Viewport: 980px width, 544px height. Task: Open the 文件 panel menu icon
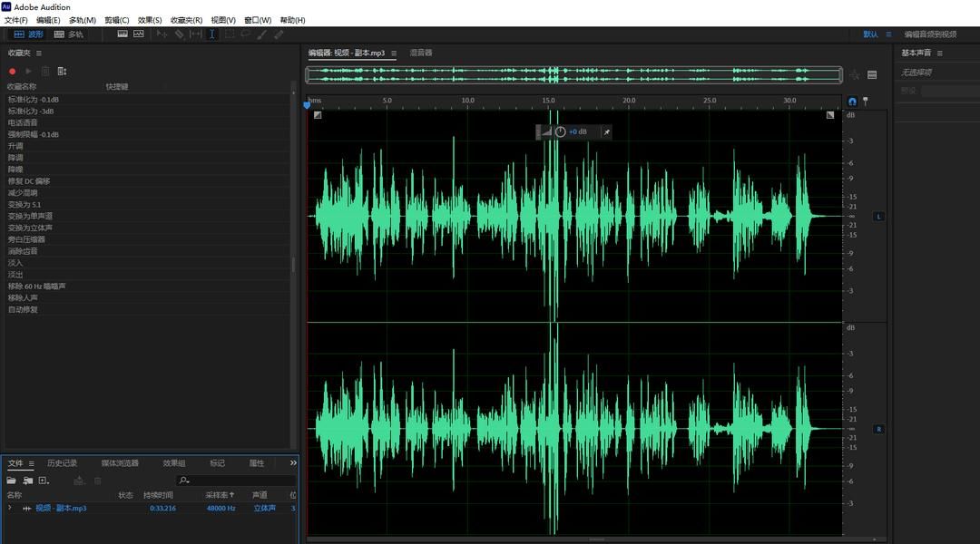tap(31, 463)
